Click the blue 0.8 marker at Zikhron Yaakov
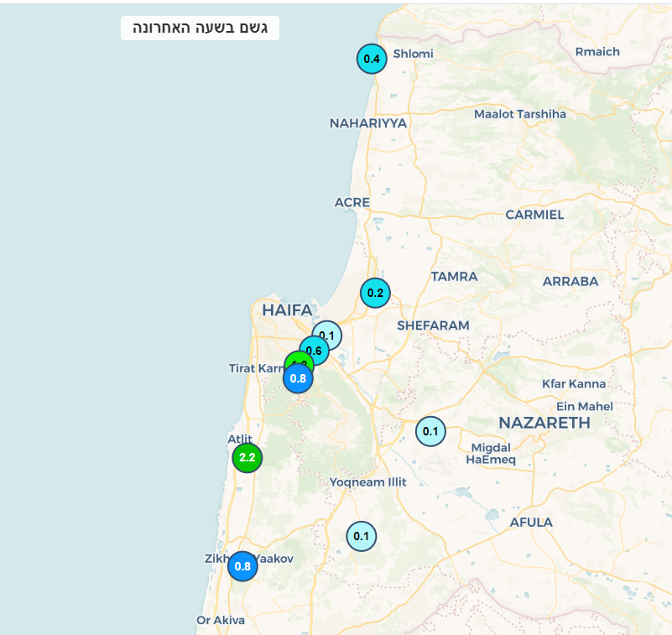The height and width of the screenshot is (635, 672). tap(242, 566)
